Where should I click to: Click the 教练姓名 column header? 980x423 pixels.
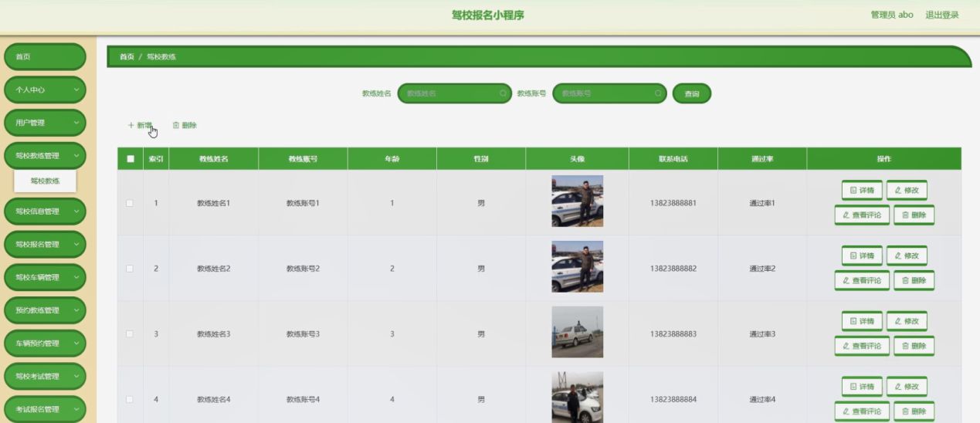214,159
